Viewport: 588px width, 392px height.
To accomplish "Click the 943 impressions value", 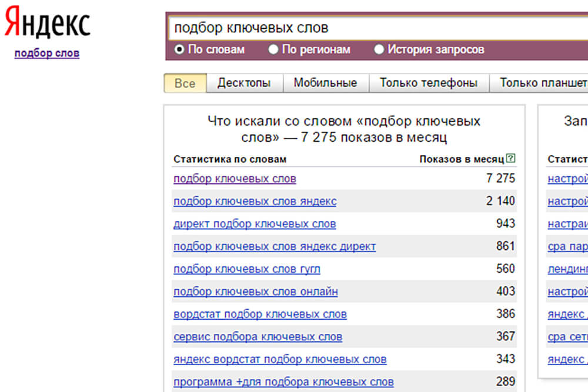I will (506, 223).
